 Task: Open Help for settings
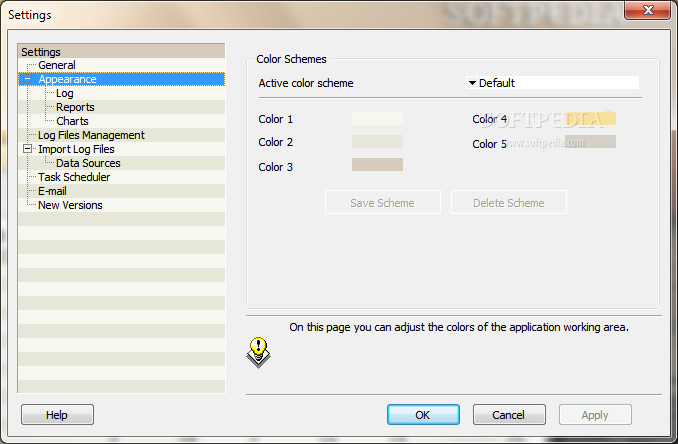click(57, 415)
